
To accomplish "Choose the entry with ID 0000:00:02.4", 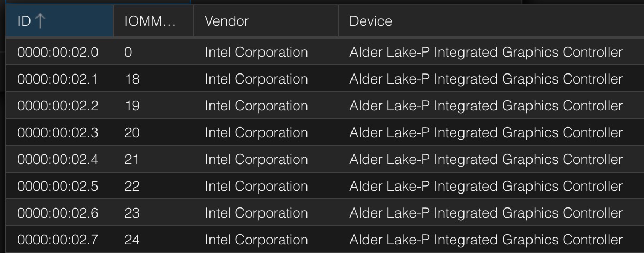I will [58, 159].
